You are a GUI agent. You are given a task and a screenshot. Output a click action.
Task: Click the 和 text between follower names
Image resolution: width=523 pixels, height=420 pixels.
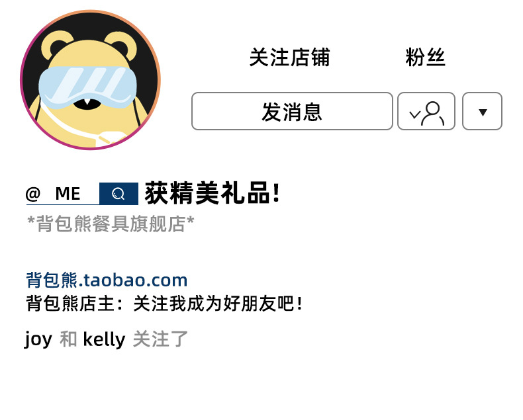point(68,339)
